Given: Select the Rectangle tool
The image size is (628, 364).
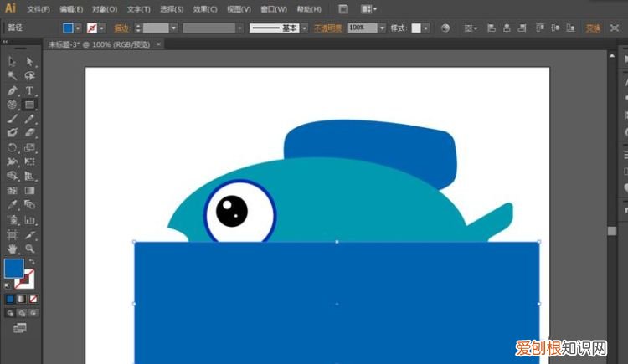Looking at the screenshot, I should tap(29, 105).
